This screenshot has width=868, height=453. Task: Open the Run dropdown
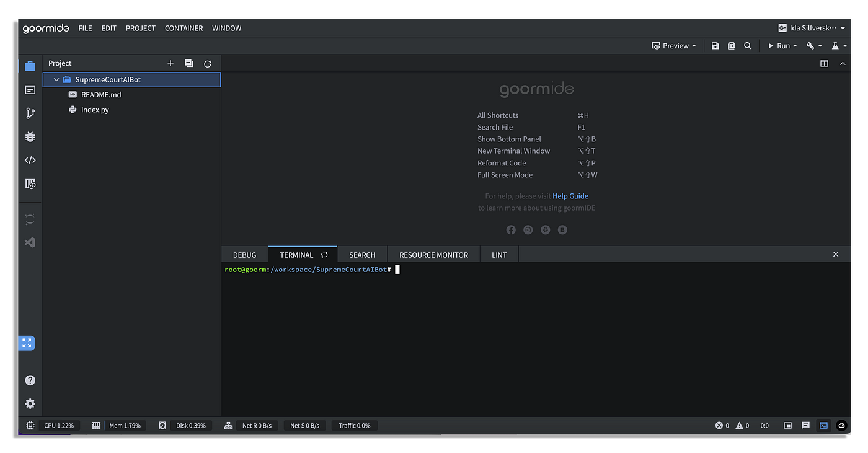[x=782, y=46]
